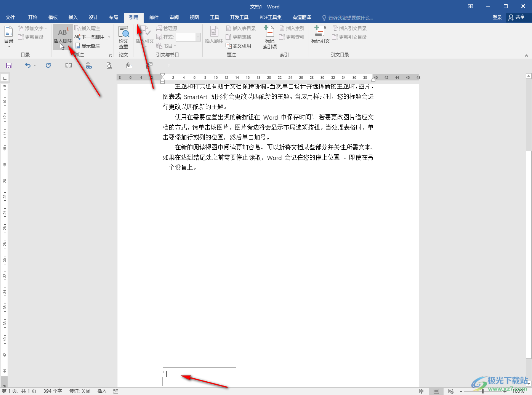
Task: Click Sign in (登录) link
Action: (x=497, y=18)
